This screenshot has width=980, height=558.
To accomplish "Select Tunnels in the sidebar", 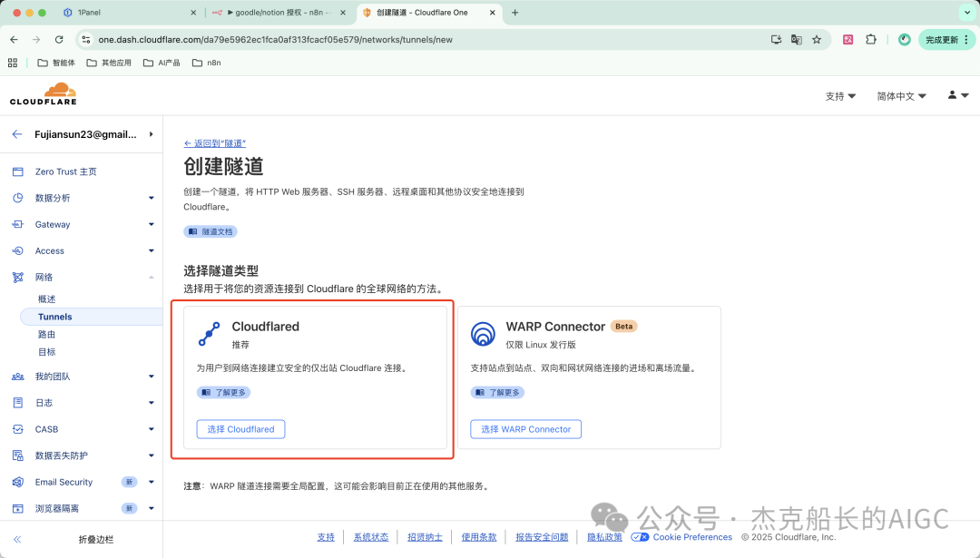I will pyautogui.click(x=92, y=317).
